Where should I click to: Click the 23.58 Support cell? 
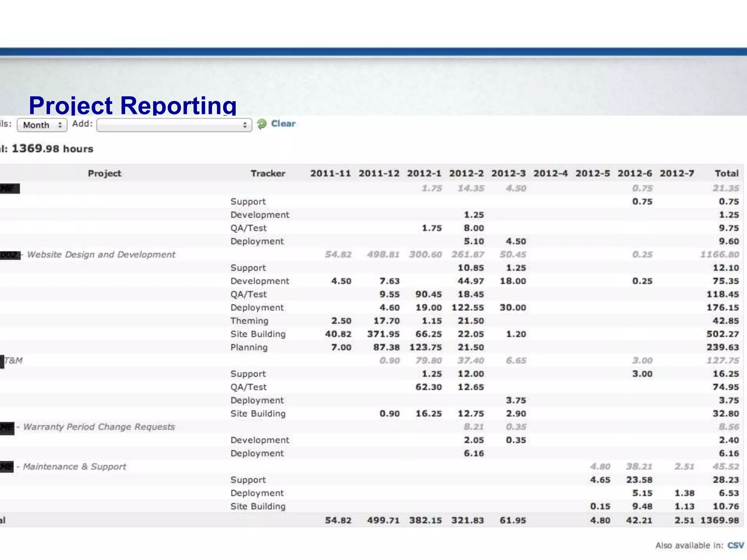639,480
